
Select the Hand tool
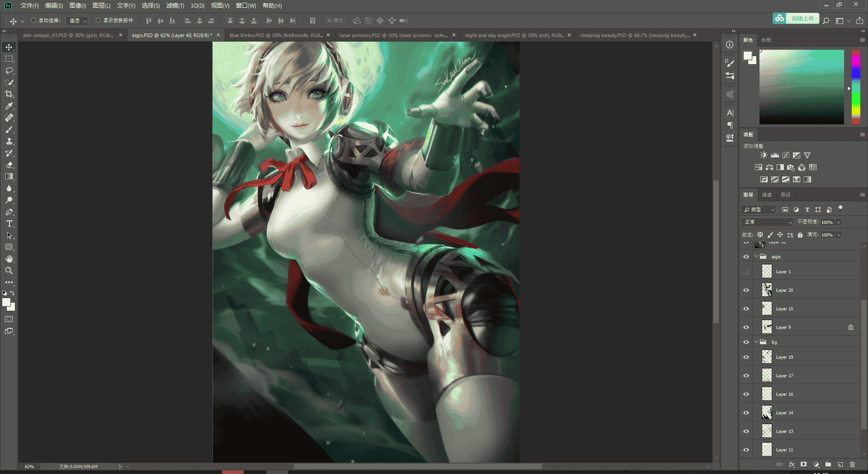click(x=9, y=259)
